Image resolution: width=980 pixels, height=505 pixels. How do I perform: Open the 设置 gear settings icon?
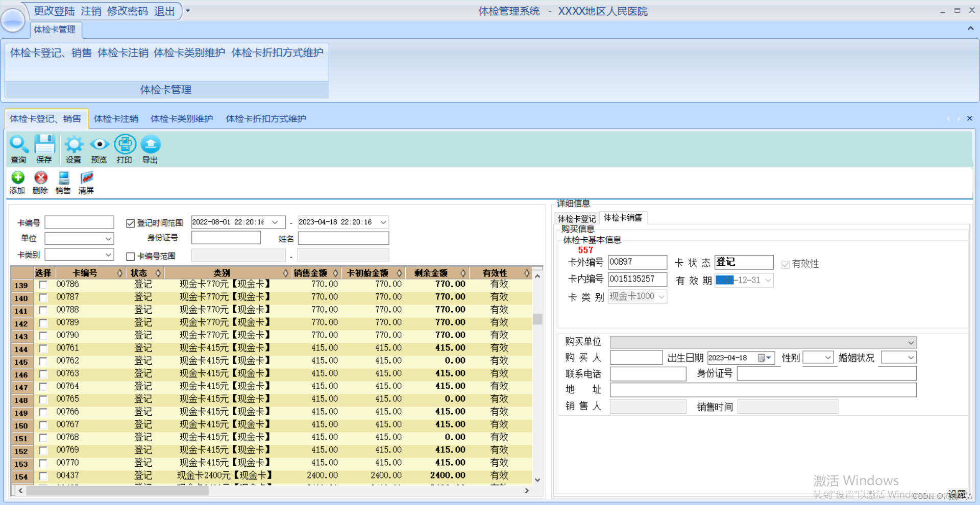point(73,144)
